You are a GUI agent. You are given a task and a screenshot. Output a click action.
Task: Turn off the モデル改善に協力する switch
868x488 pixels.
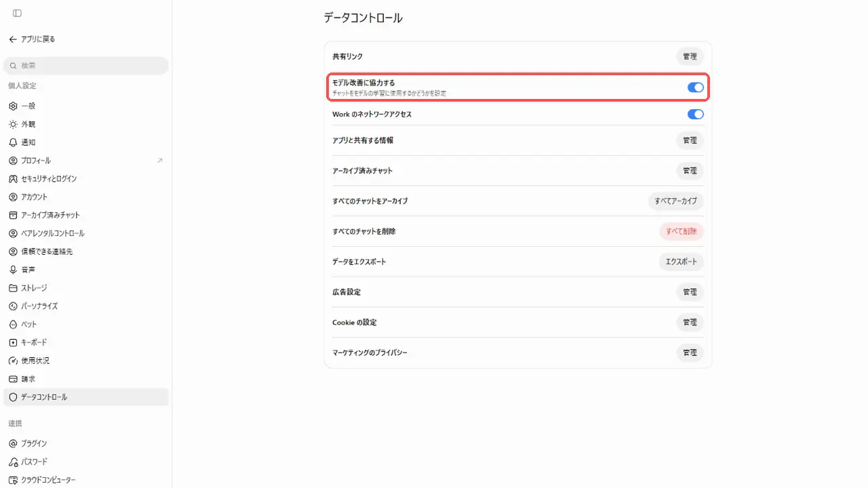(x=696, y=87)
